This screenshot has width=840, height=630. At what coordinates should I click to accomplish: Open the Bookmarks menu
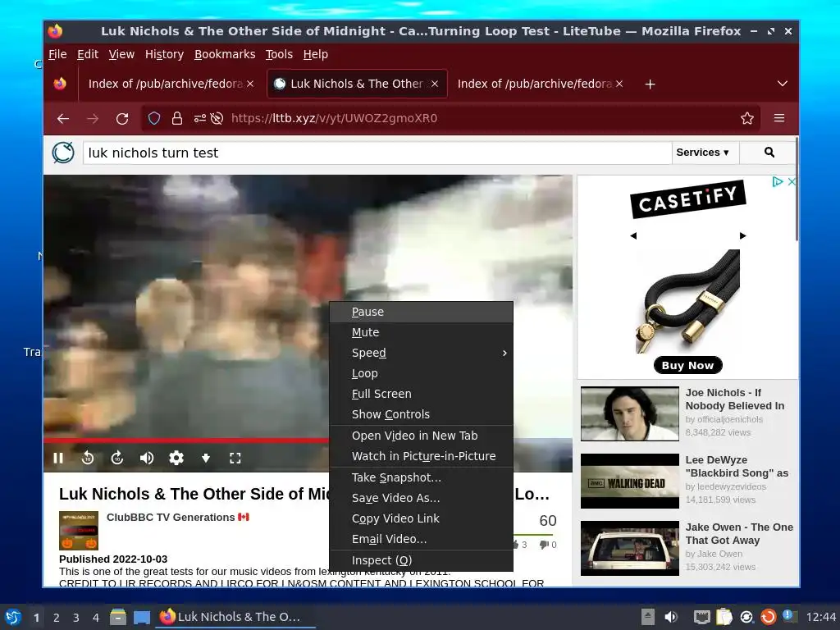click(x=225, y=54)
